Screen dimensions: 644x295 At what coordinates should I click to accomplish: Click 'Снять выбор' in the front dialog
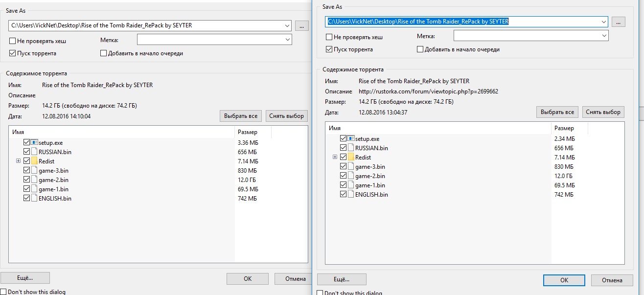(603, 112)
